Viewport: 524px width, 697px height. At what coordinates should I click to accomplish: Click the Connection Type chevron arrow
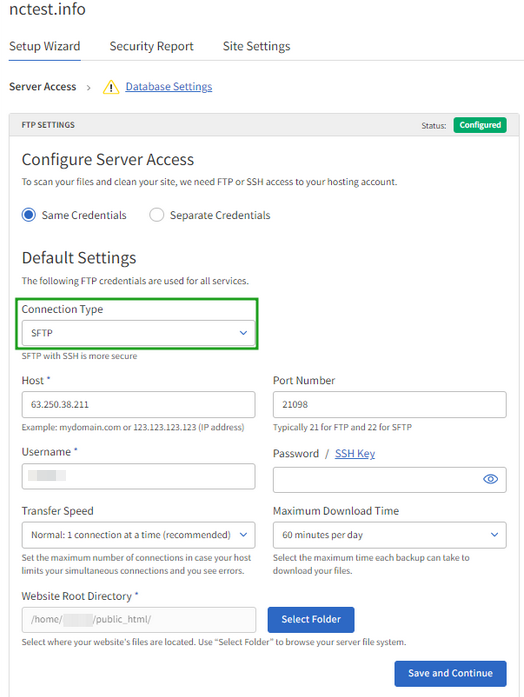tap(243, 333)
